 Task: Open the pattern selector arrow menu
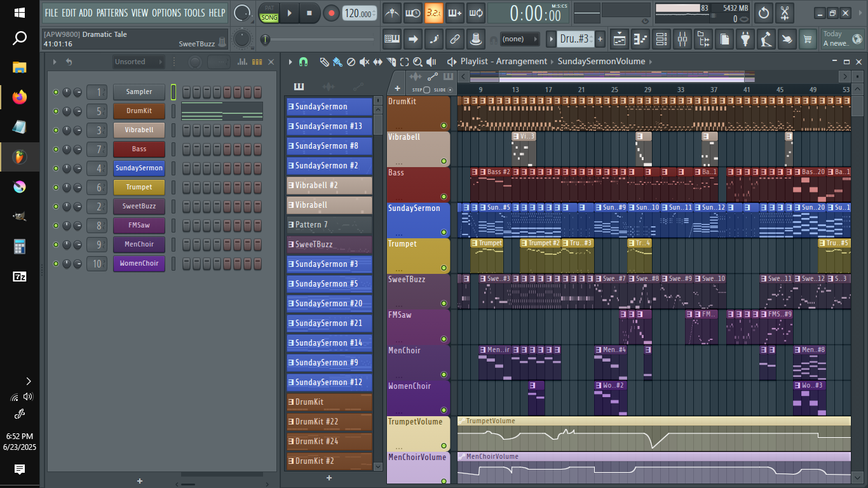tap(551, 39)
